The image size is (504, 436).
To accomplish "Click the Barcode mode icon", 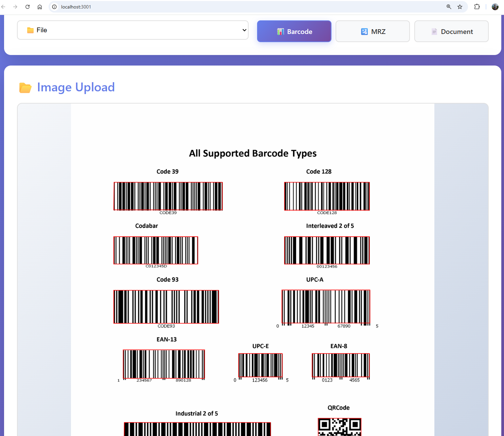I will (x=280, y=31).
